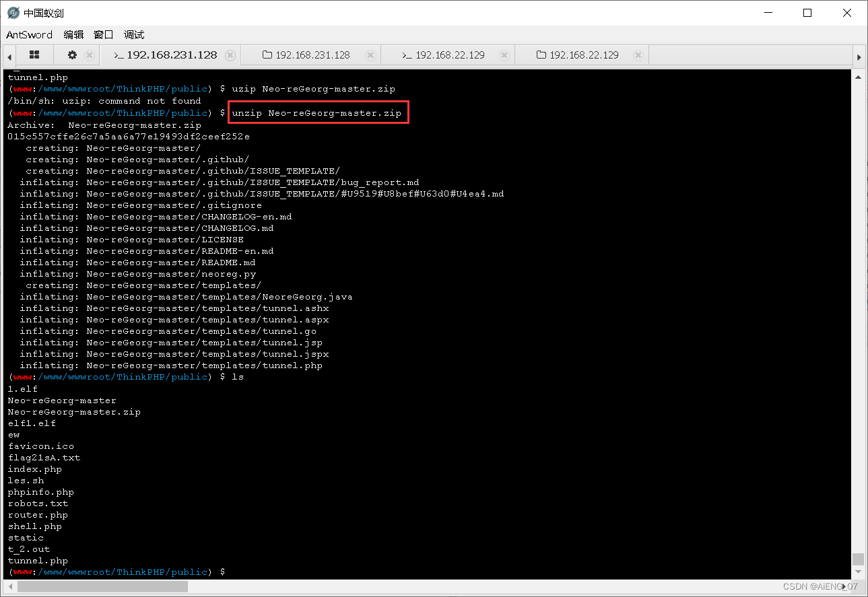Image resolution: width=868 pixels, height=597 pixels.
Task: Click the 'router.php' listing entry
Action: coord(38,515)
